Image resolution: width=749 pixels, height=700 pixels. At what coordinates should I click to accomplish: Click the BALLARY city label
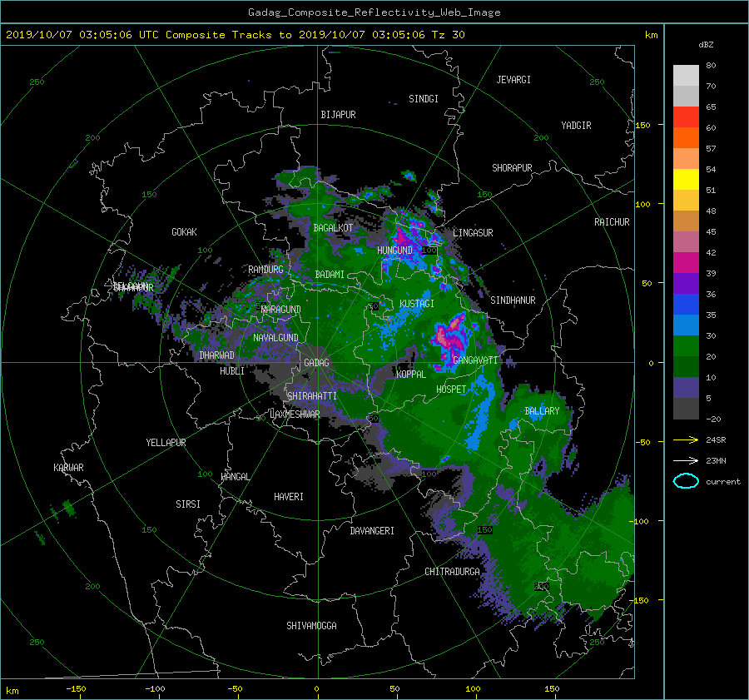(x=542, y=411)
